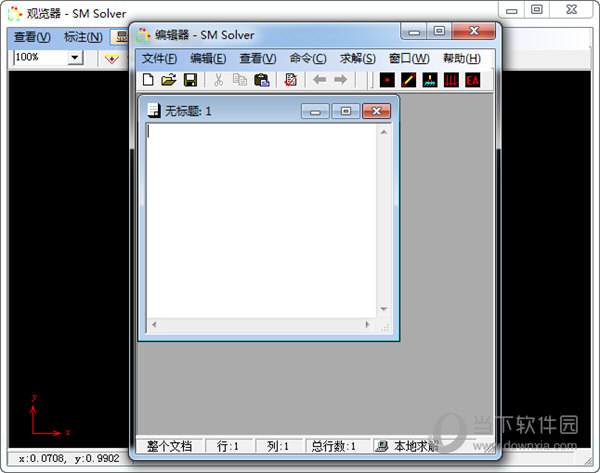
Task: Minimize the Editor SM Solver window
Action: coord(414,31)
